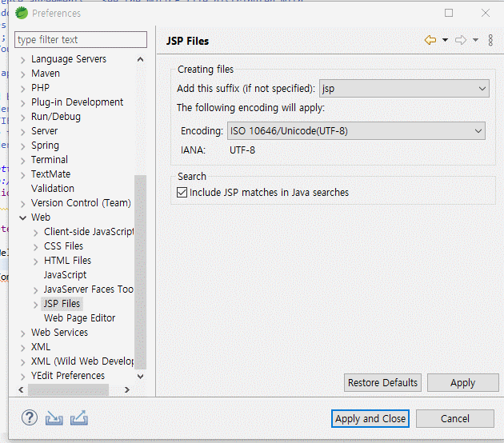Select TextMate preference category
Viewport: 504px width, 443px height.
tap(50, 174)
